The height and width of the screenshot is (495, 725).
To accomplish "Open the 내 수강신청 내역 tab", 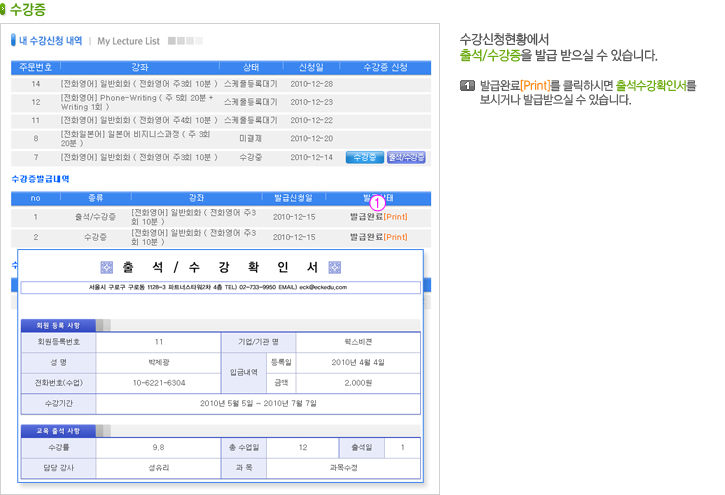I will (x=51, y=41).
